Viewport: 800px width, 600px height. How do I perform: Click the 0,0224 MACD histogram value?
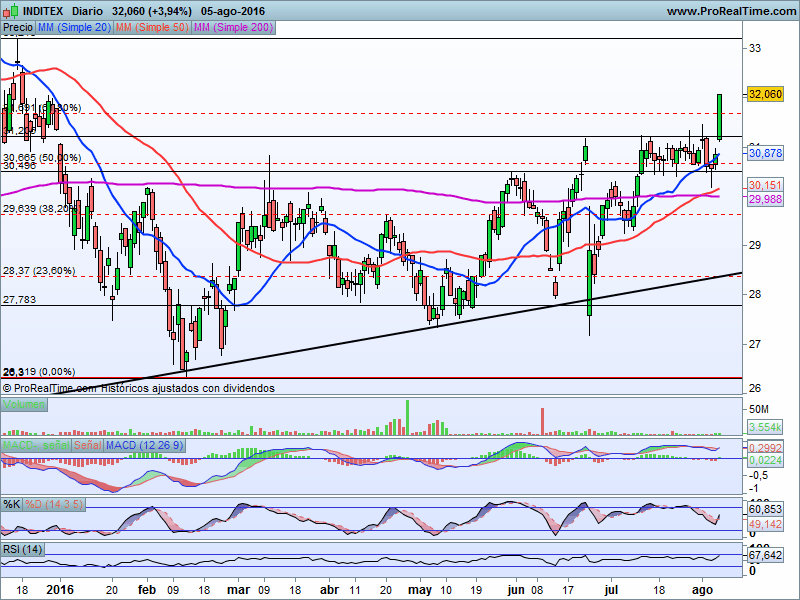[x=765, y=461]
